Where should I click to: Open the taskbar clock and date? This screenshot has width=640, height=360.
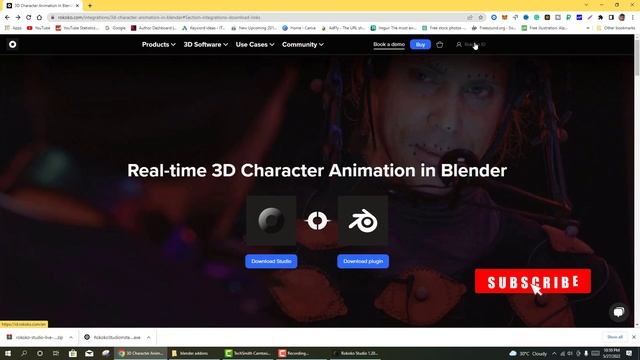tap(611, 353)
